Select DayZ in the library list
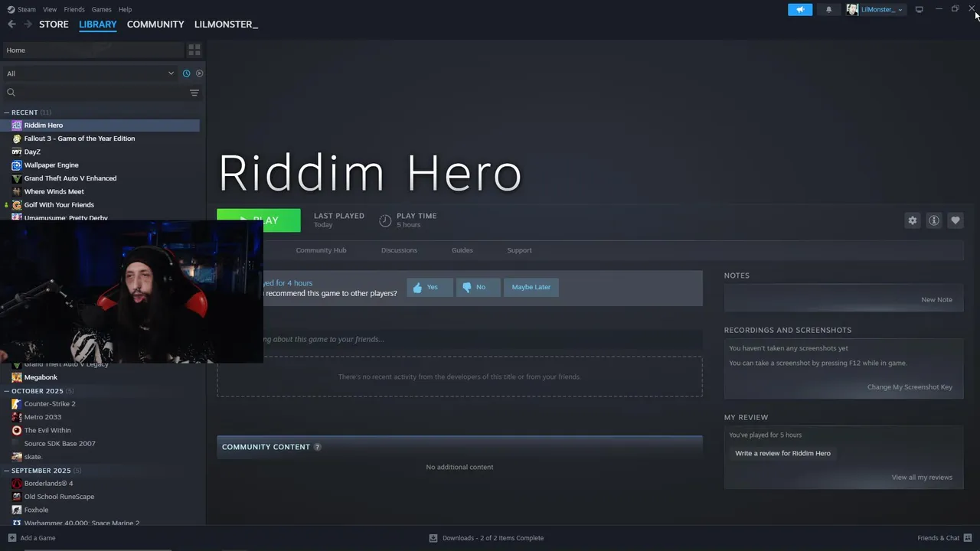The image size is (980, 551). tap(32, 152)
